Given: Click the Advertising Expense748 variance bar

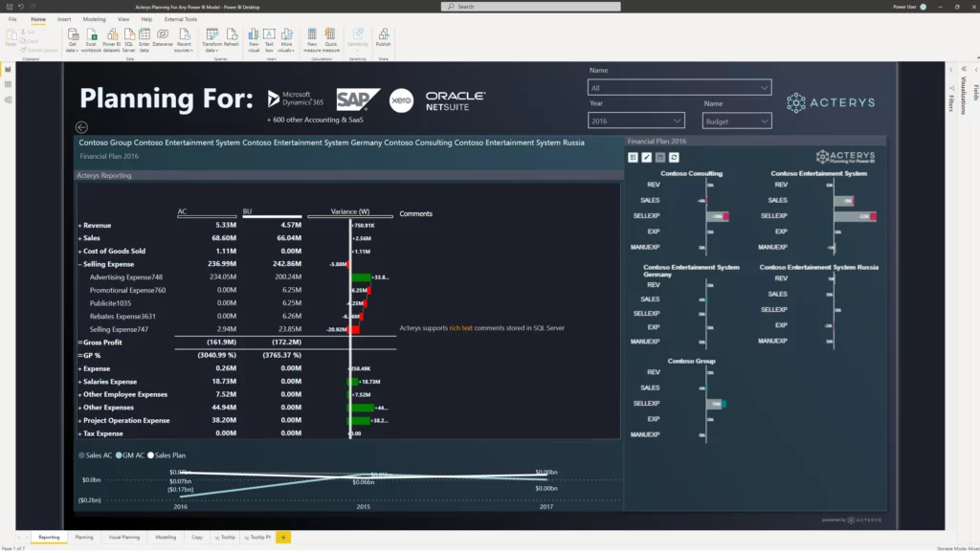Looking at the screenshot, I should coord(361,277).
